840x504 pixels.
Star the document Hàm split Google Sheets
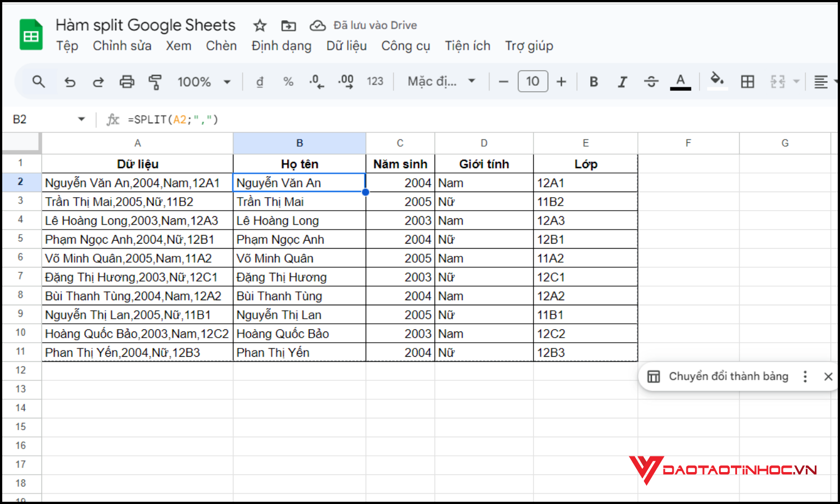pyautogui.click(x=260, y=25)
